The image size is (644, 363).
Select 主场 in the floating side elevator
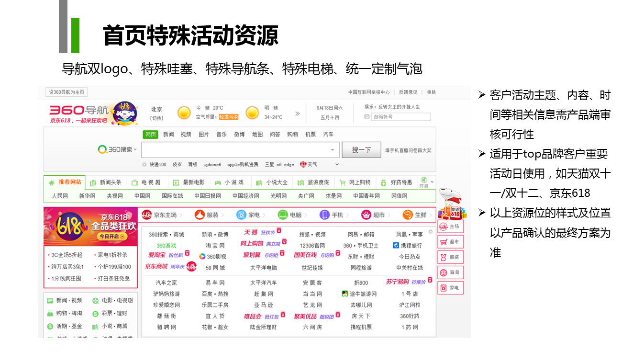450,227
